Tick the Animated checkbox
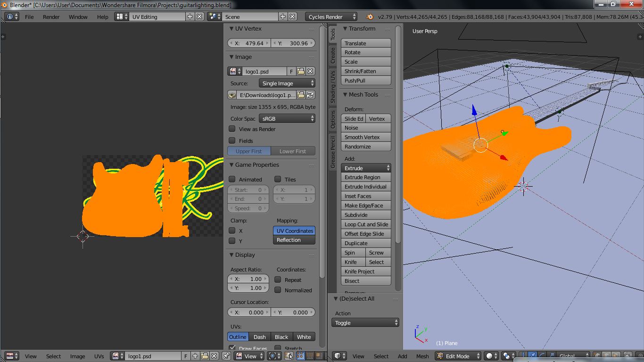This screenshot has width=644, height=362. [x=232, y=179]
